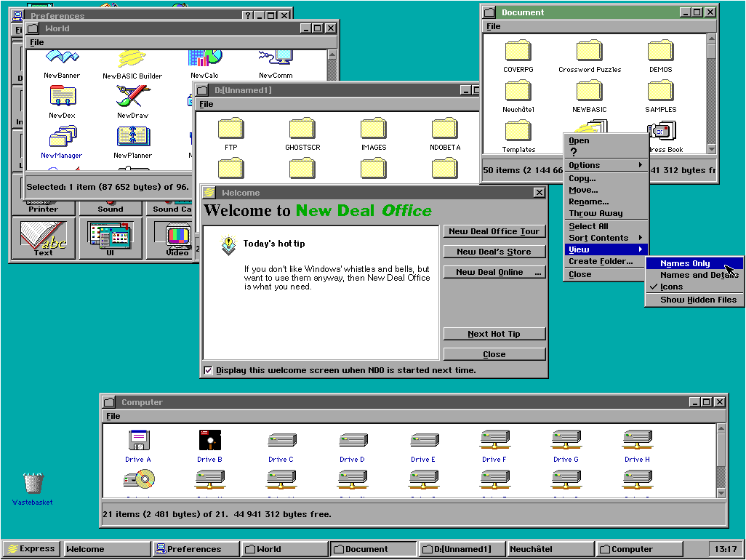Select the NewManager application icon

click(x=63, y=137)
